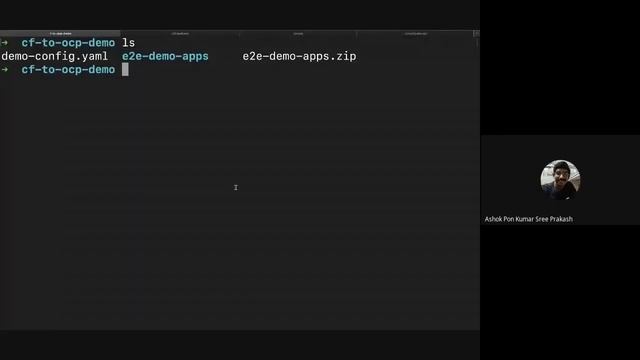Switch to the second terminal tab
The width and height of the screenshot is (640, 360).
[x=180, y=33]
